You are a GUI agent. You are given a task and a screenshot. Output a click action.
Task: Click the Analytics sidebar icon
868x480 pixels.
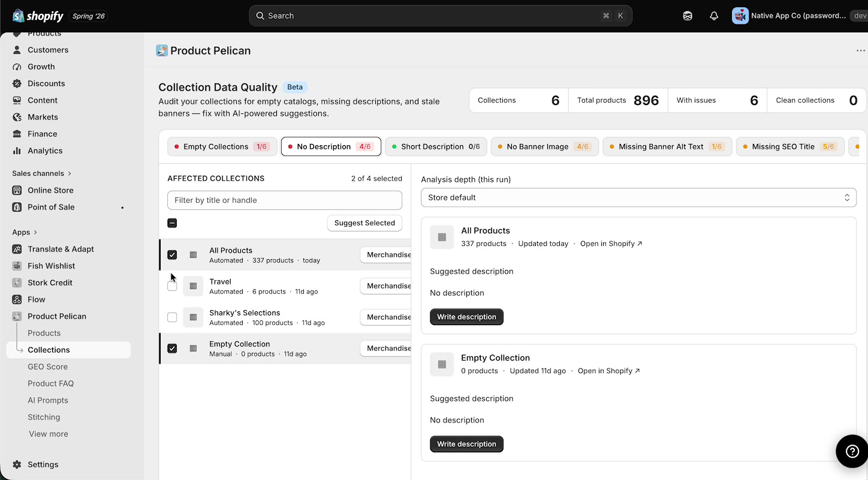pyautogui.click(x=17, y=151)
